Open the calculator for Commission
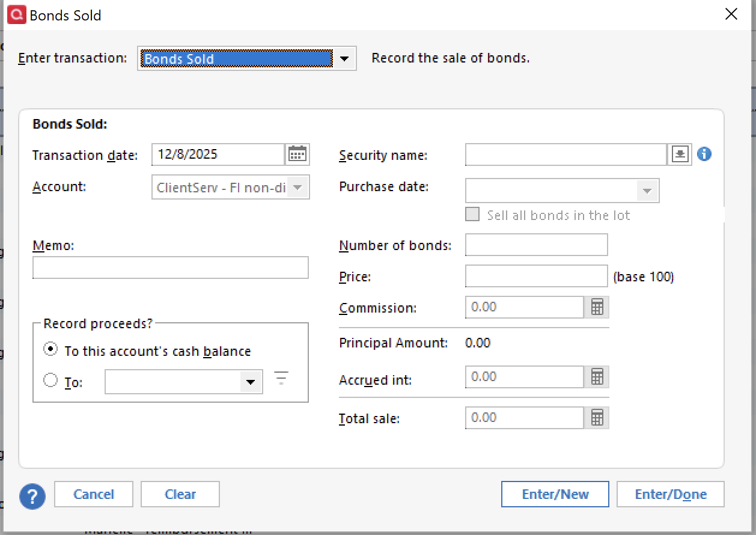Viewport: 756px width, 535px height. [x=597, y=307]
